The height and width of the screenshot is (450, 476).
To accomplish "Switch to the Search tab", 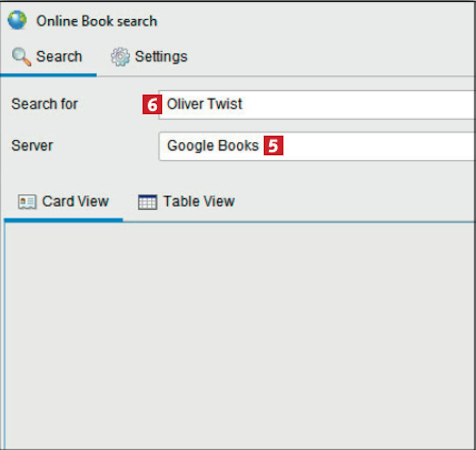I will pos(59,57).
